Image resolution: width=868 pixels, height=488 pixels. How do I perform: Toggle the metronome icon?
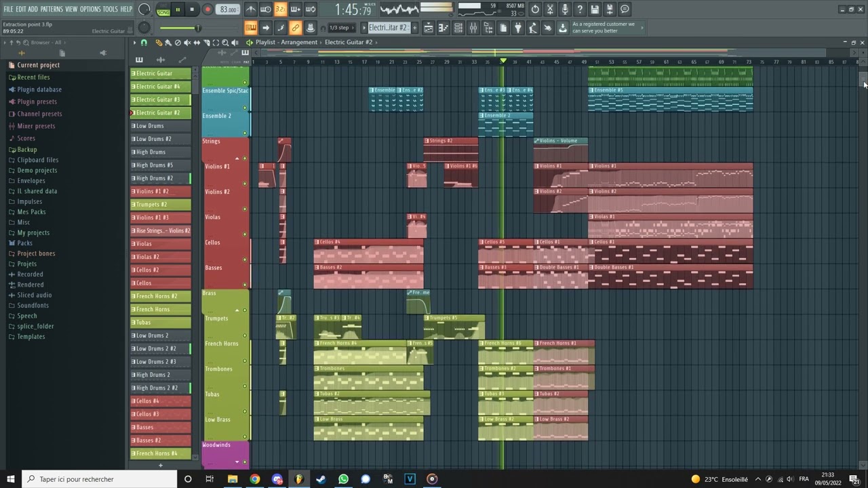(x=251, y=9)
